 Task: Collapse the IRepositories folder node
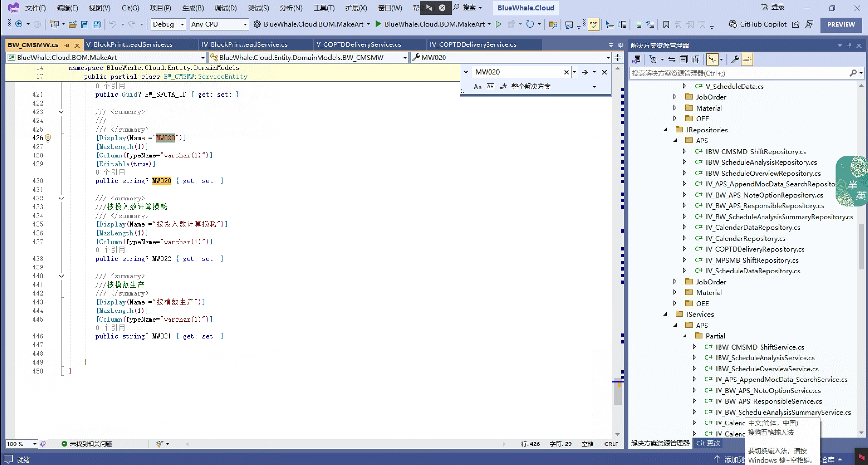pos(665,130)
